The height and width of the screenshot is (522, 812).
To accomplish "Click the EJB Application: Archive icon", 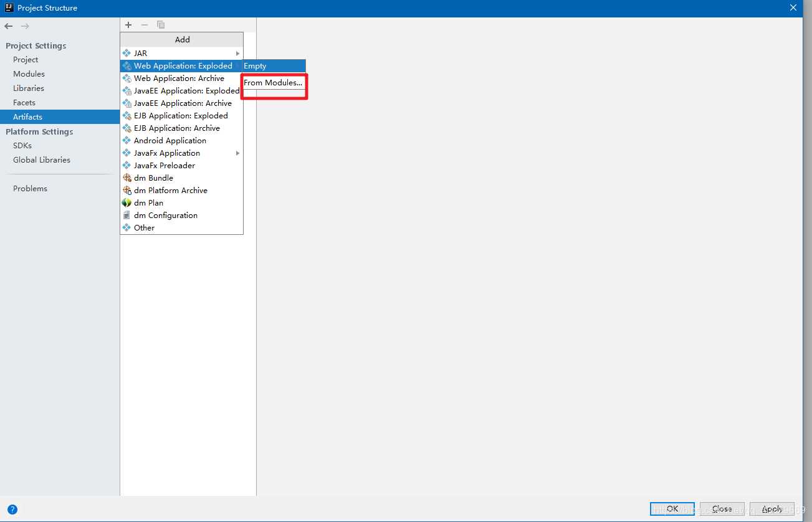I will [127, 128].
